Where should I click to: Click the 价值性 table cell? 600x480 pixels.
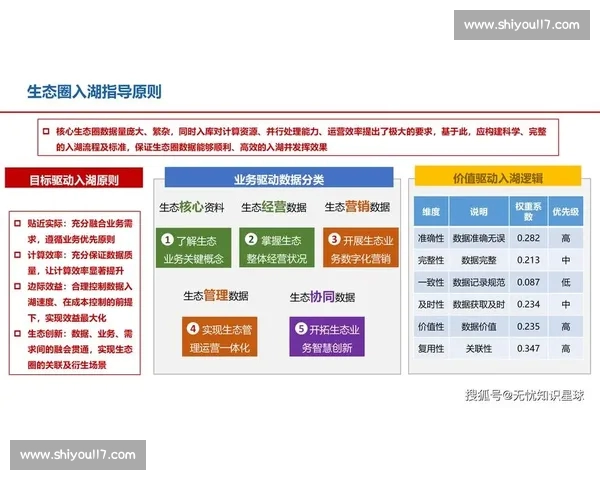[x=431, y=327]
